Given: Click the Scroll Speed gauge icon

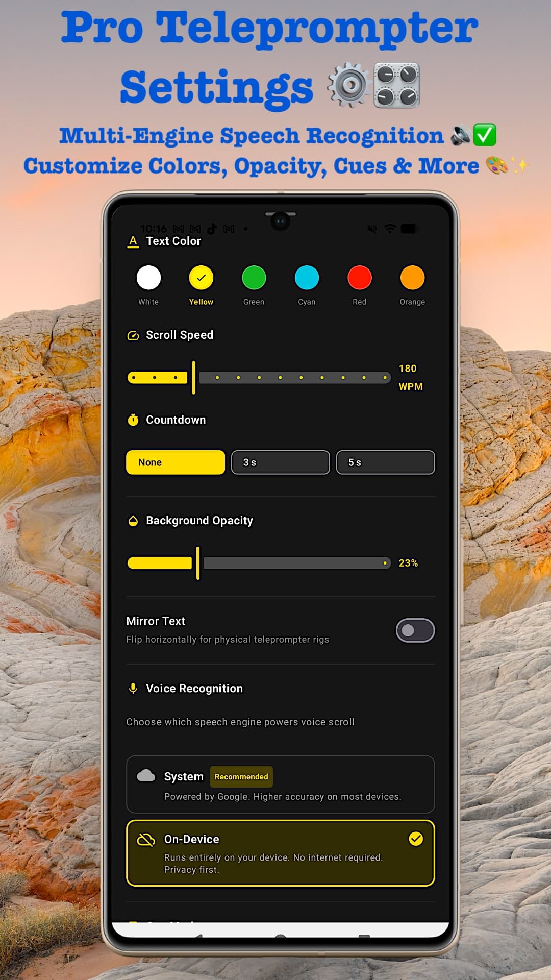Looking at the screenshot, I should (x=133, y=335).
